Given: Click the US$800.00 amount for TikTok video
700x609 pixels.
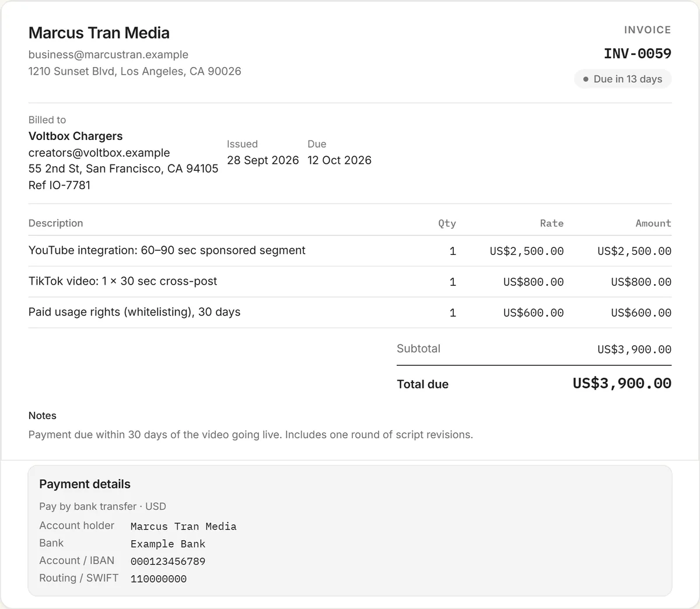Looking at the screenshot, I should [641, 282].
